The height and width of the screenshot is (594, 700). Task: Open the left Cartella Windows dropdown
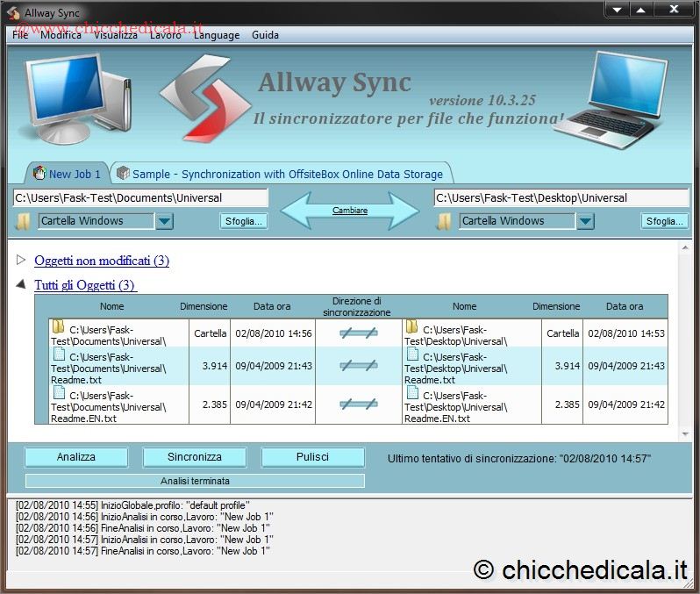(165, 221)
